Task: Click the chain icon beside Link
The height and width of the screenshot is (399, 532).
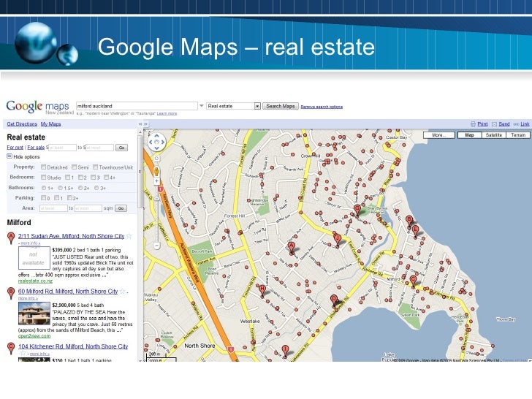Action: (x=516, y=124)
